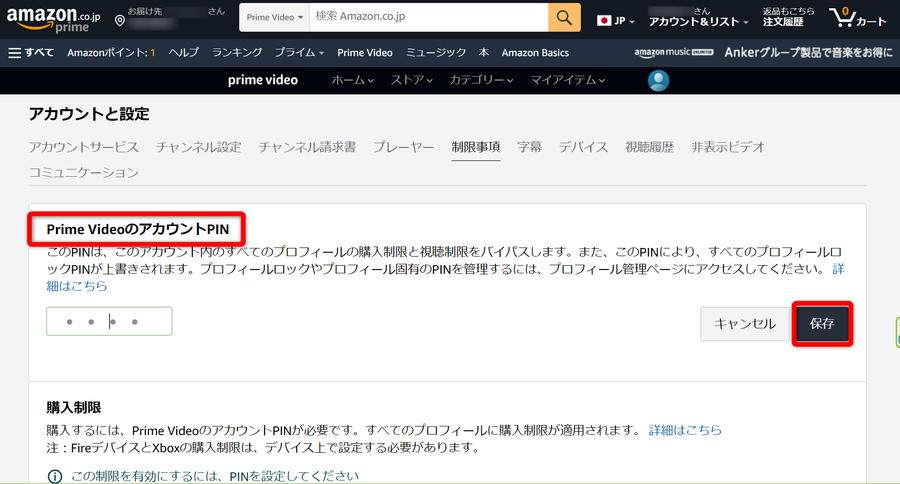Click the 保存 button
Viewport: 900px width, 484px height.
(x=822, y=324)
